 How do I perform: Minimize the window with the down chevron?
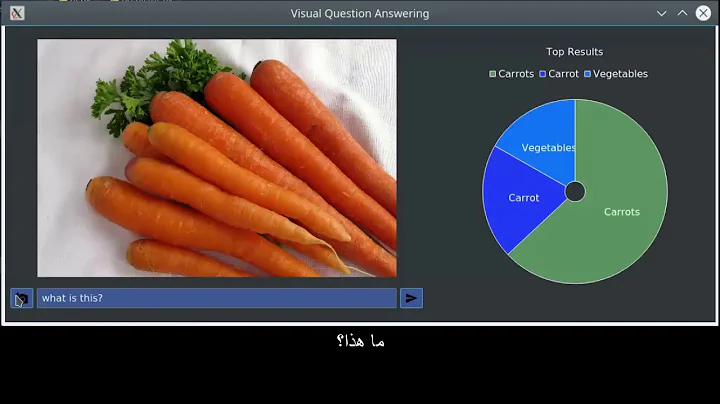point(661,13)
